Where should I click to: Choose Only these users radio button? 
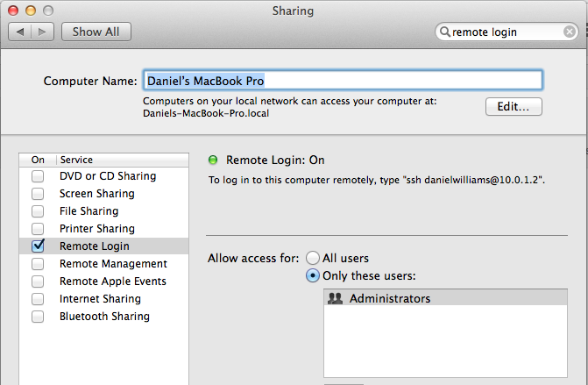313,276
